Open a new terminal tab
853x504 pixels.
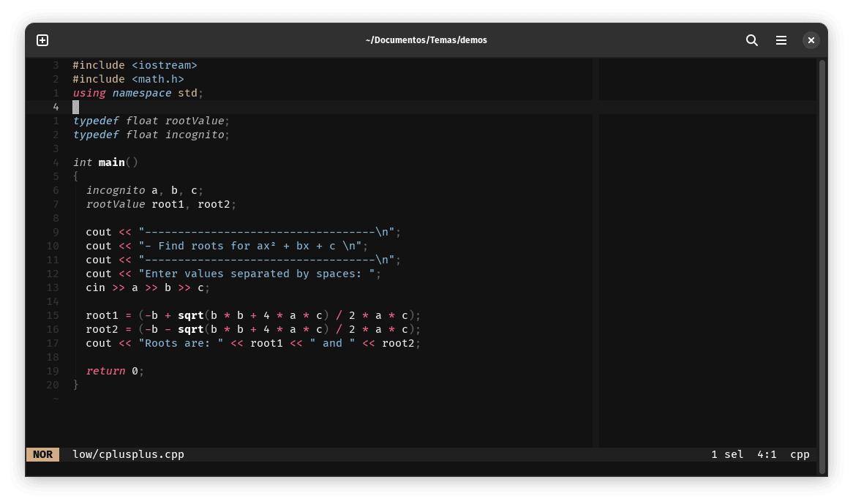click(x=42, y=40)
